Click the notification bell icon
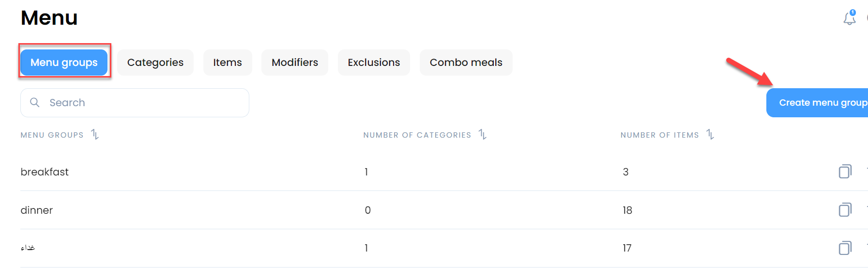Image resolution: width=868 pixels, height=269 pixels. (x=849, y=18)
